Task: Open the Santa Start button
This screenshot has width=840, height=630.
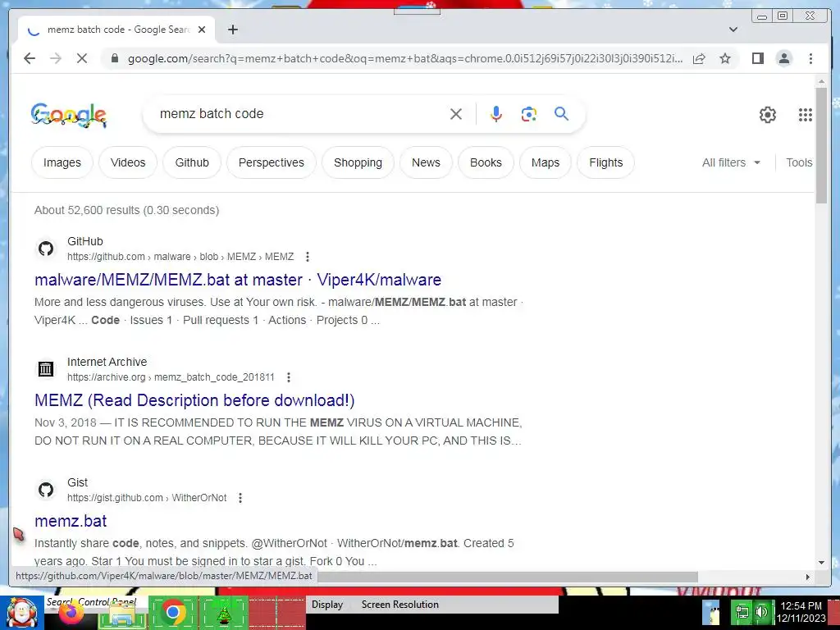Action: (22, 613)
